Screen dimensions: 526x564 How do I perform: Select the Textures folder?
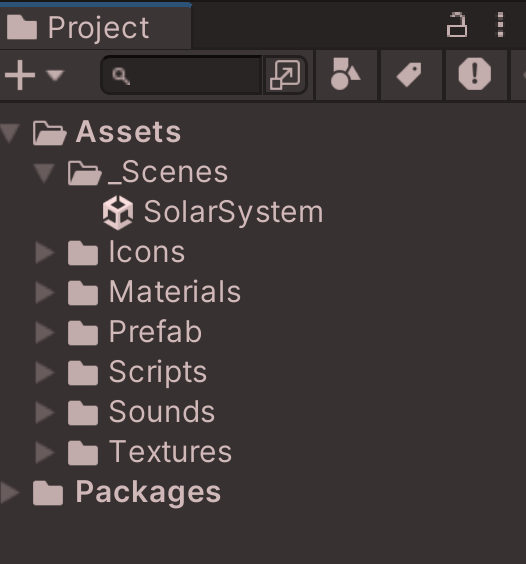click(x=150, y=452)
